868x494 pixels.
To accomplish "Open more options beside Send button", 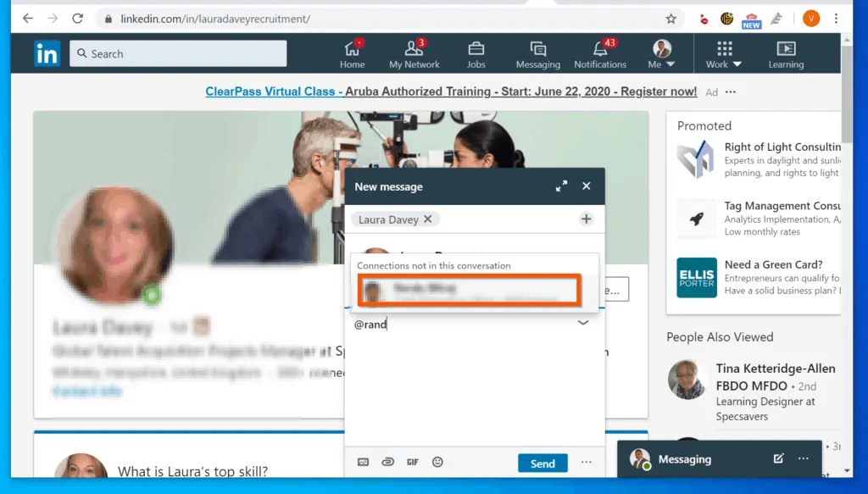I will (586, 463).
